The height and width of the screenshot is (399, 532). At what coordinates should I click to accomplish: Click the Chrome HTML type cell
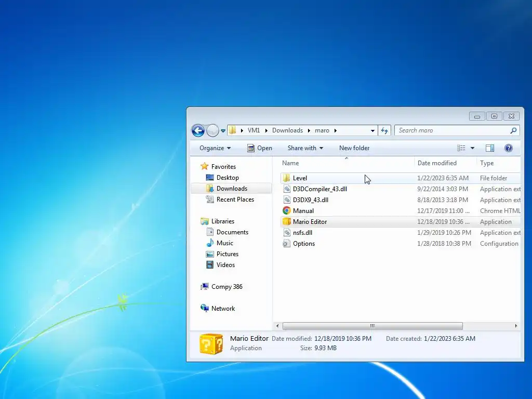500,211
